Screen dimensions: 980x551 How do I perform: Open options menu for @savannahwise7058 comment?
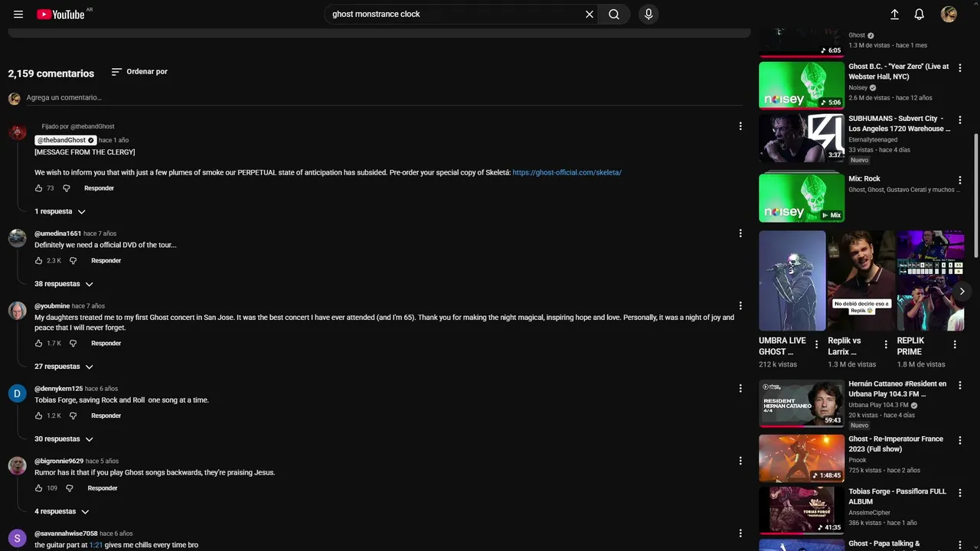pos(740,533)
